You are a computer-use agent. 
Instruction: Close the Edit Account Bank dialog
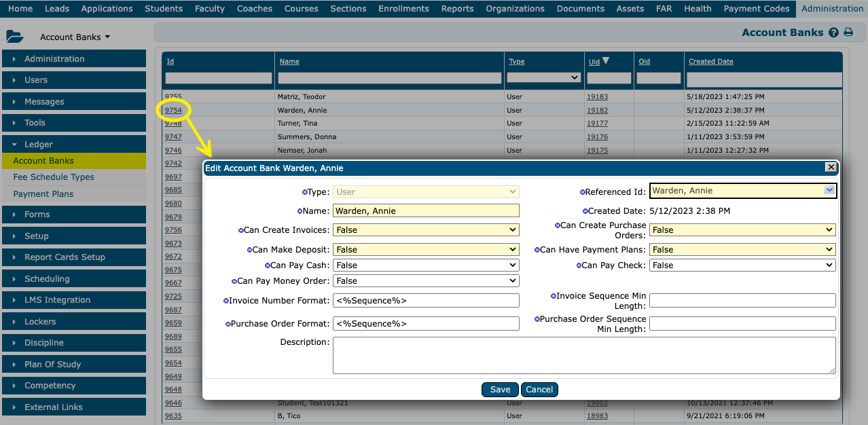click(830, 168)
